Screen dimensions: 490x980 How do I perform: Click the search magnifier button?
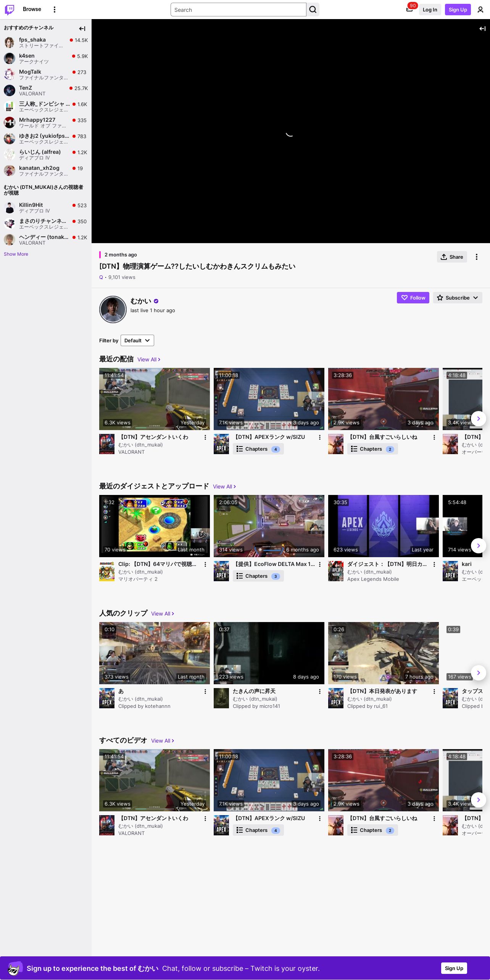pyautogui.click(x=313, y=10)
